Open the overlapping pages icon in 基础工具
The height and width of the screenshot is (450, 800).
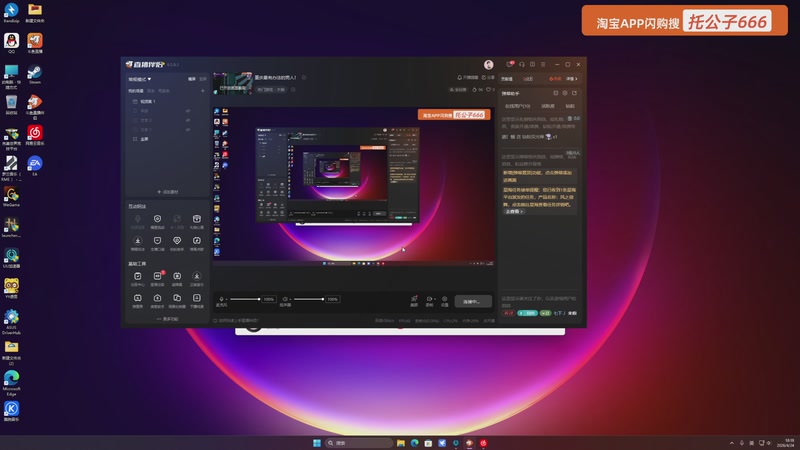[x=177, y=301]
